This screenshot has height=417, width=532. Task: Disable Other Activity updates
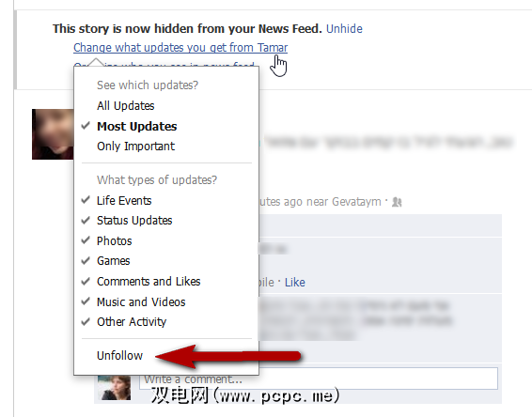132,322
